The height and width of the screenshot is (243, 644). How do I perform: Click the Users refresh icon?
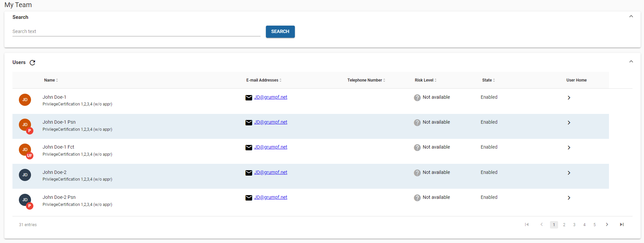click(32, 63)
